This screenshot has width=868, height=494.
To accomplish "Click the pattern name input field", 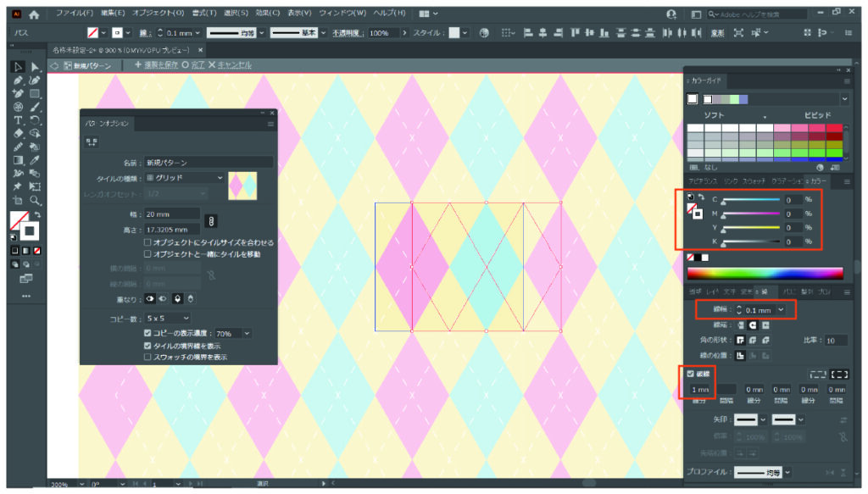I will click(x=209, y=163).
